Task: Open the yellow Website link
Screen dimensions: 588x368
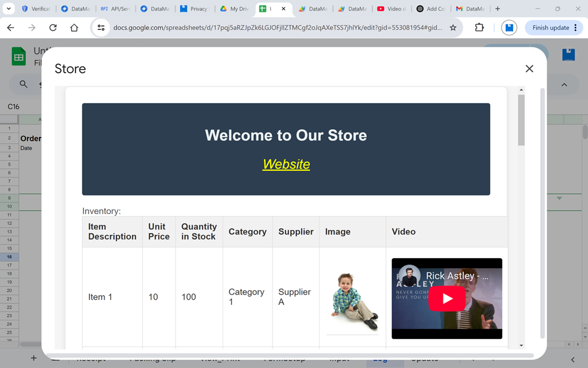Action: [x=286, y=164]
